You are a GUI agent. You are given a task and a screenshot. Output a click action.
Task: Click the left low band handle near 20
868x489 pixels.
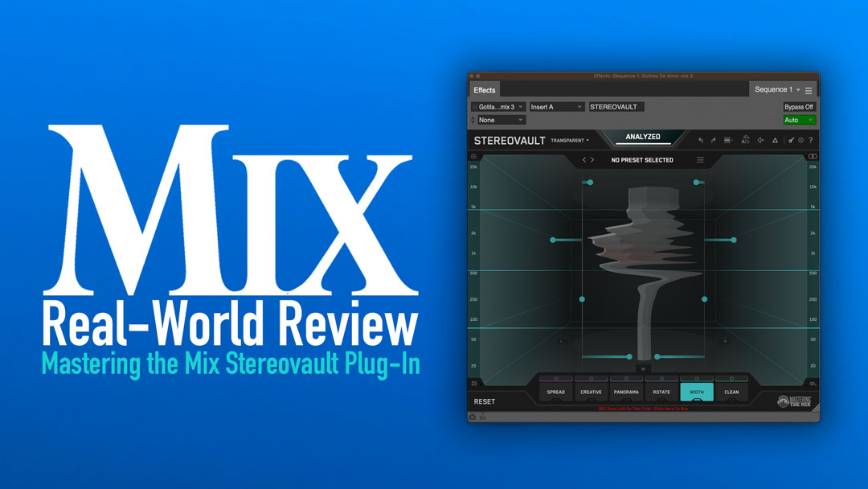click(x=629, y=356)
